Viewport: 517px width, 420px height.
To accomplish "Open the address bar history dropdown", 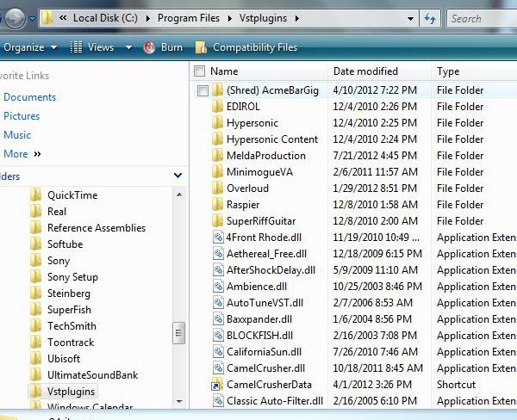I will click(x=410, y=19).
